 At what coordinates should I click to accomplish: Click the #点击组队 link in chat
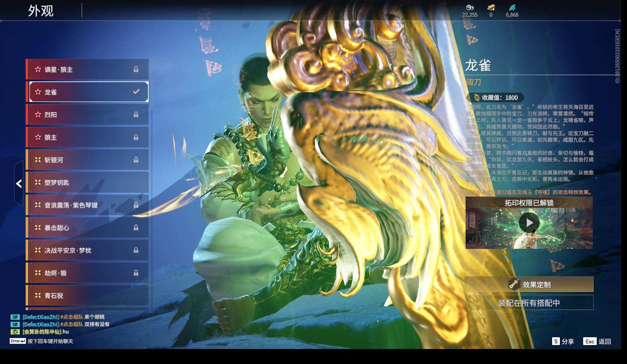[72, 317]
